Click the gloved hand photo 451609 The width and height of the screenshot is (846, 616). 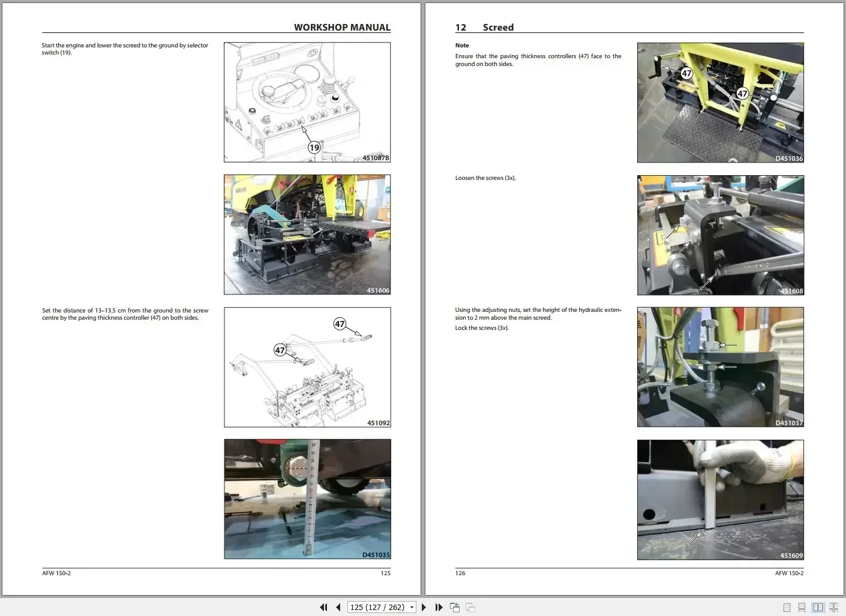(x=720, y=500)
